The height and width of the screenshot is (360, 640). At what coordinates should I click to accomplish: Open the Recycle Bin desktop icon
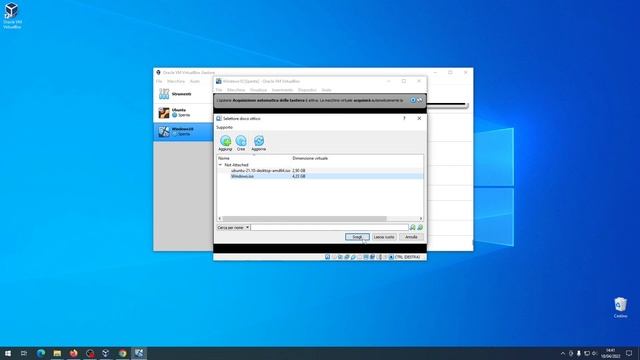[x=620, y=307]
